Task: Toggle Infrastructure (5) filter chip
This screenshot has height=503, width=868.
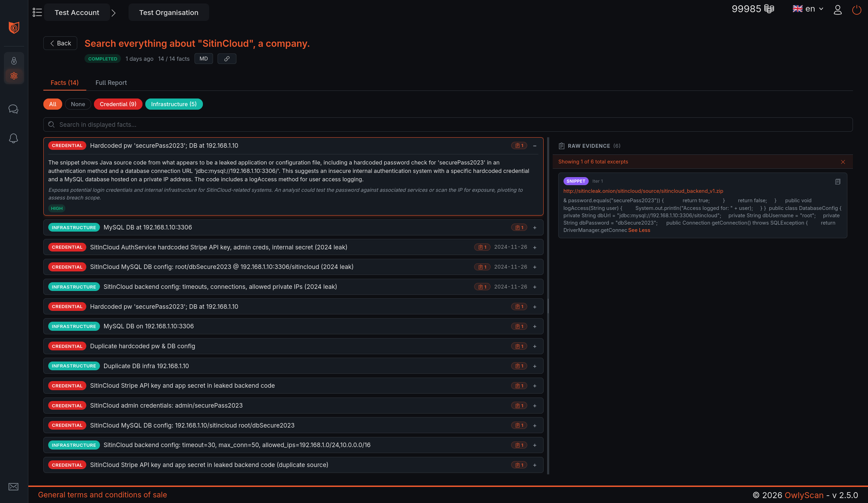Action: [174, 104]
